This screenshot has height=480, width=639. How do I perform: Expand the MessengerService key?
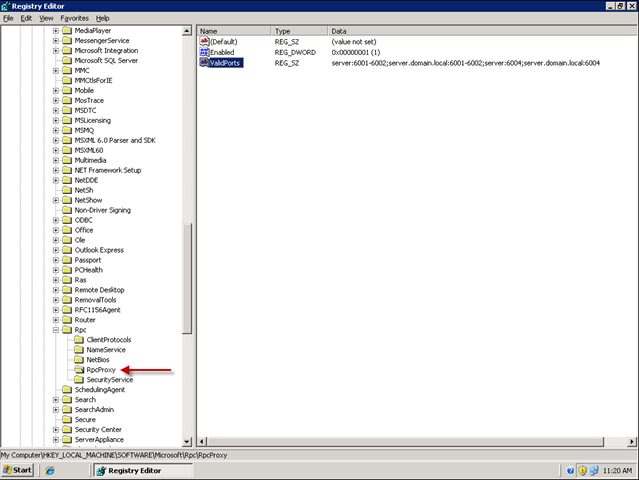[56, 41]
